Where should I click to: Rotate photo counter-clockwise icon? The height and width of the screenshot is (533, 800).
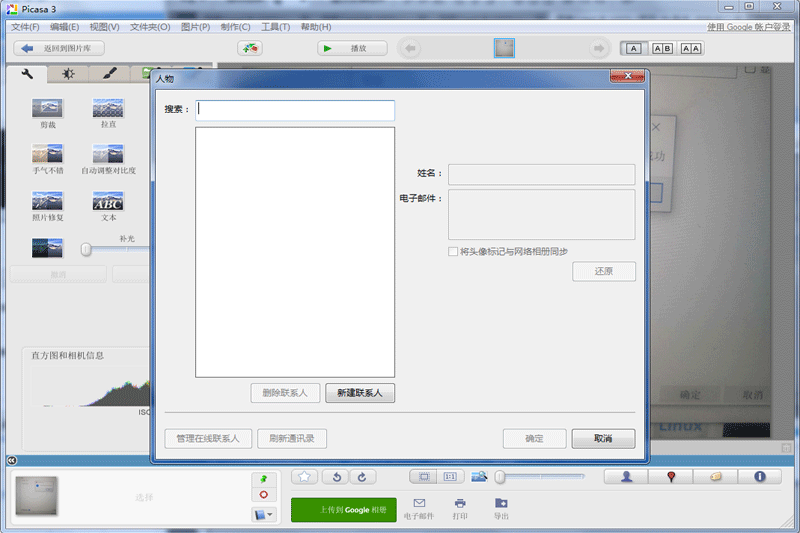(336, 477)
